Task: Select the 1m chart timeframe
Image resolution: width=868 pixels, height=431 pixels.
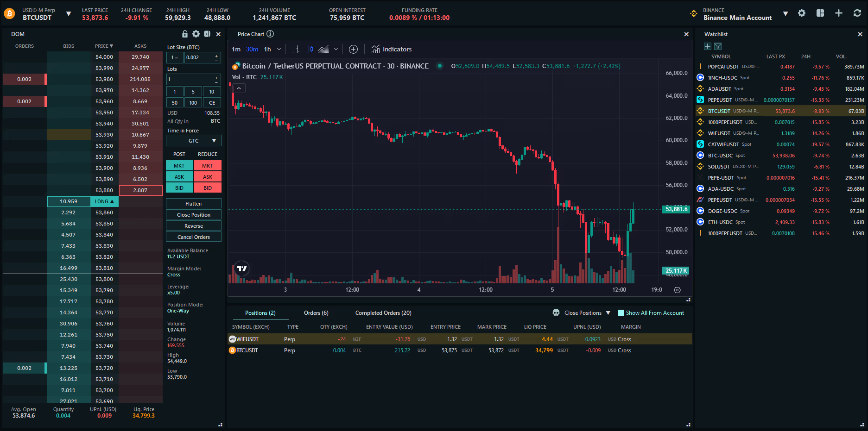Action: tap(236, 49)
